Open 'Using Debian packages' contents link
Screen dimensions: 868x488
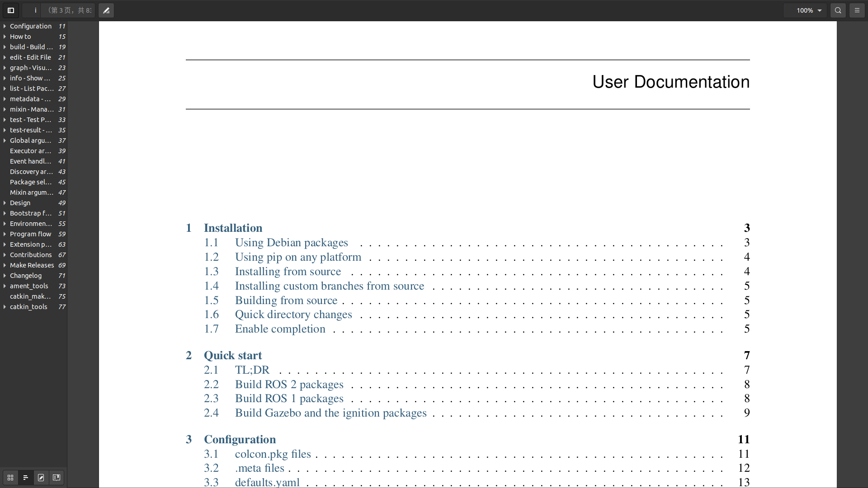click(x=291, y=243)
